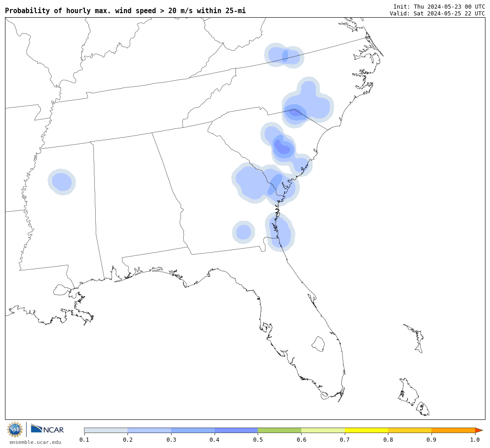
Task: Click the blob over southern Virginia
Action: tap(284, 55)
